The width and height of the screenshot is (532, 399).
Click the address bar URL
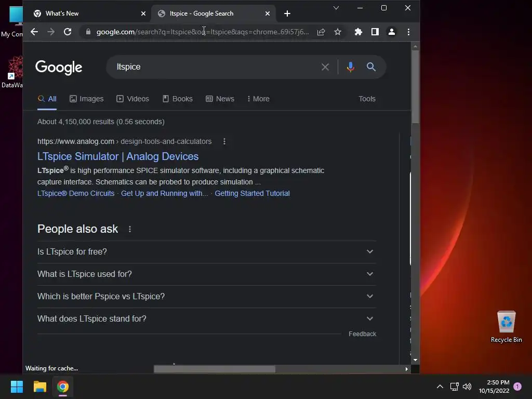click(203, 32)
